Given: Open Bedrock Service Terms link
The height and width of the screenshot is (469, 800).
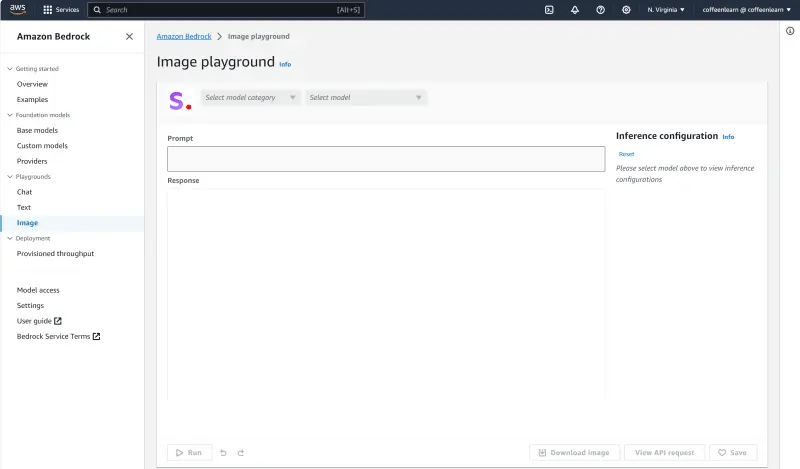Looking at the screenshot, I should coord(53,336).
